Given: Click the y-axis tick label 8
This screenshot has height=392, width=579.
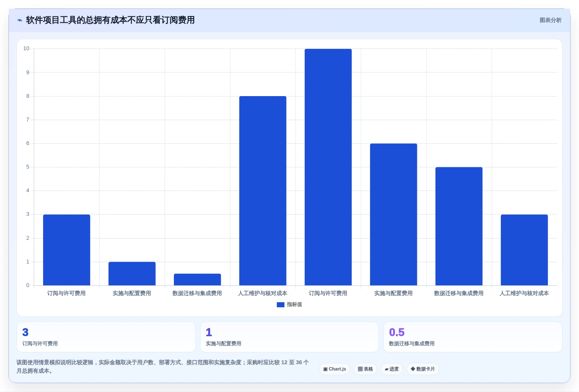Looking at the screenshot, I should (x=28, y=96).
